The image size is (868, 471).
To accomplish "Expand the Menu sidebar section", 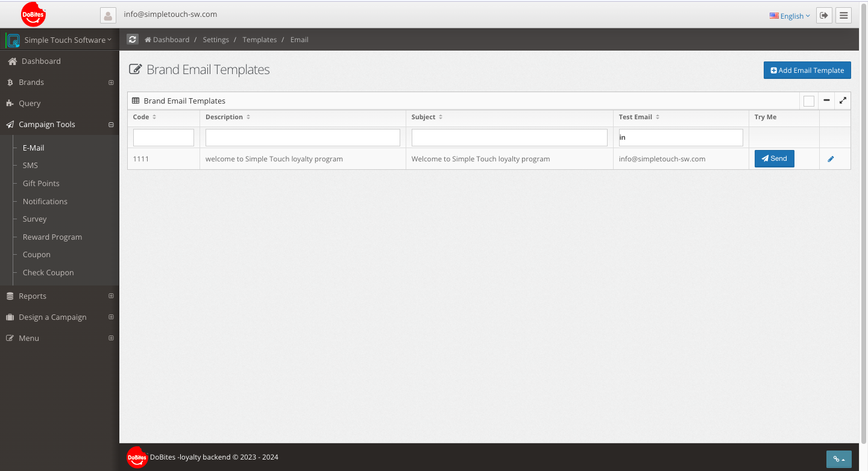I will click(x=111, y=338).
